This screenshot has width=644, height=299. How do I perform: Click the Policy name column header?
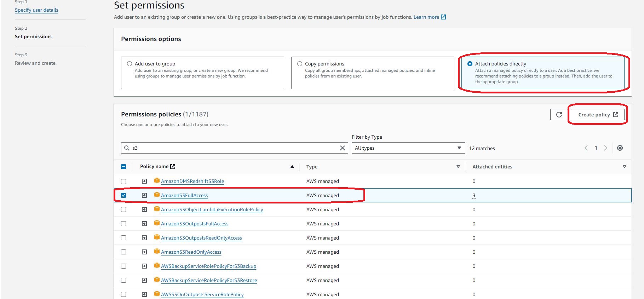[154, 166]
